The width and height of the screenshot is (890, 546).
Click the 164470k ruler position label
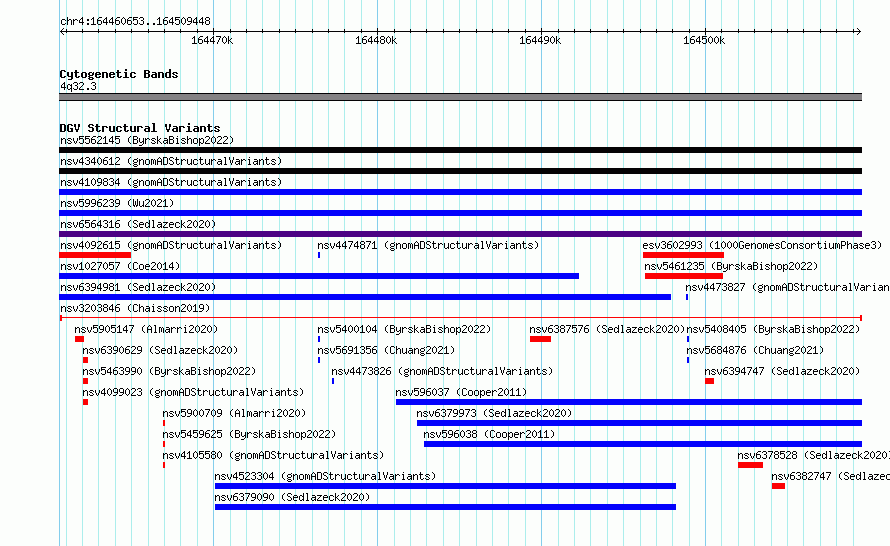212,40
